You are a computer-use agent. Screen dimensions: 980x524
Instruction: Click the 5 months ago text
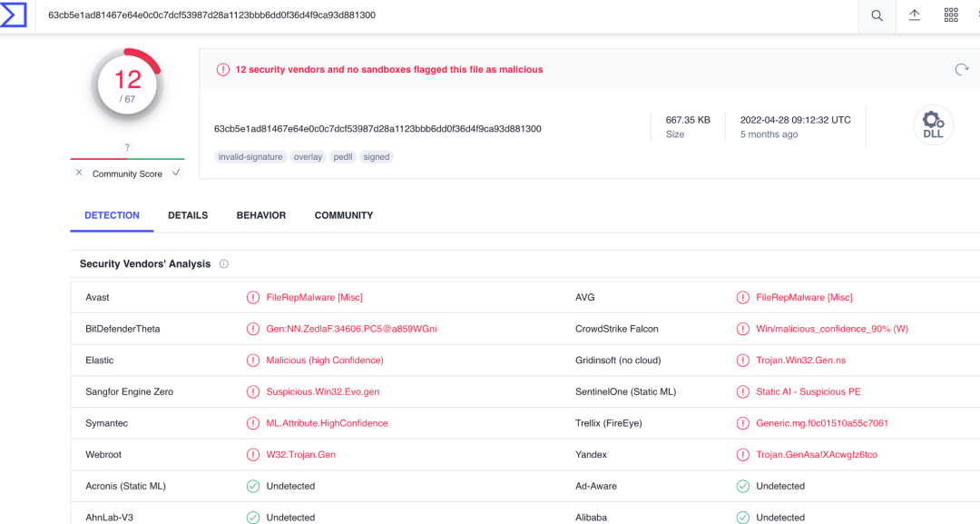pos(769,134)
